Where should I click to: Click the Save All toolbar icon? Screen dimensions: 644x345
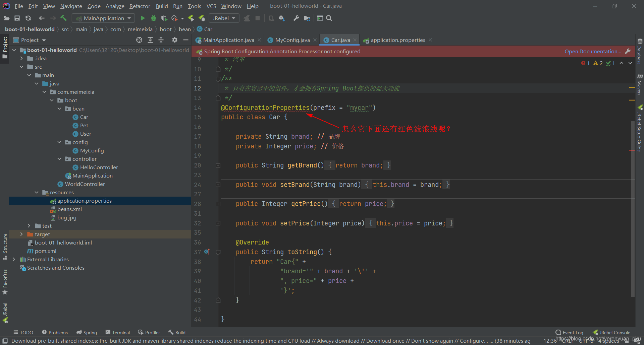(17, 18)
